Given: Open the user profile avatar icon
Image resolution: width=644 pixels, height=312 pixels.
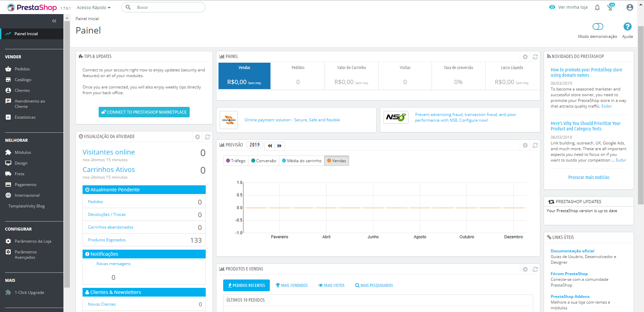Looking at the screenshot, I should click(630, 7).
